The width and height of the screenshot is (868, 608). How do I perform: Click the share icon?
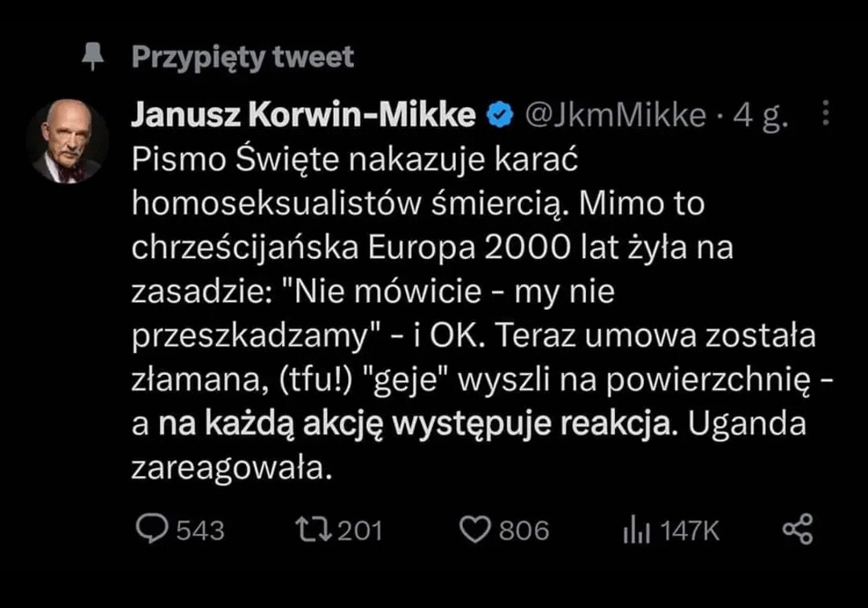point(797,529)
